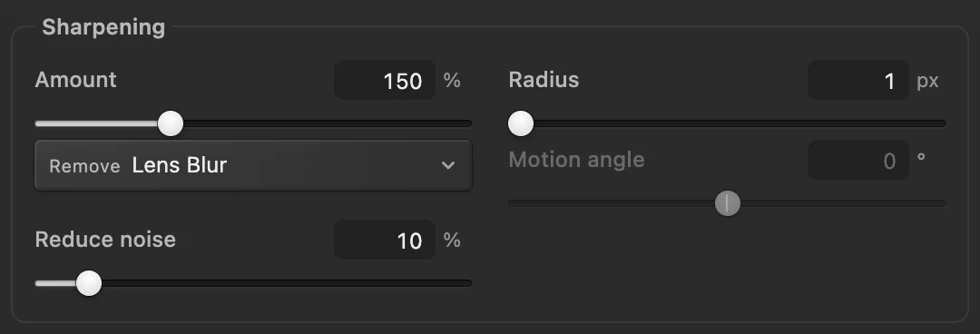The image size is (980, 334).
Task: Click the Motion angle label text
Action: point(576,160)
